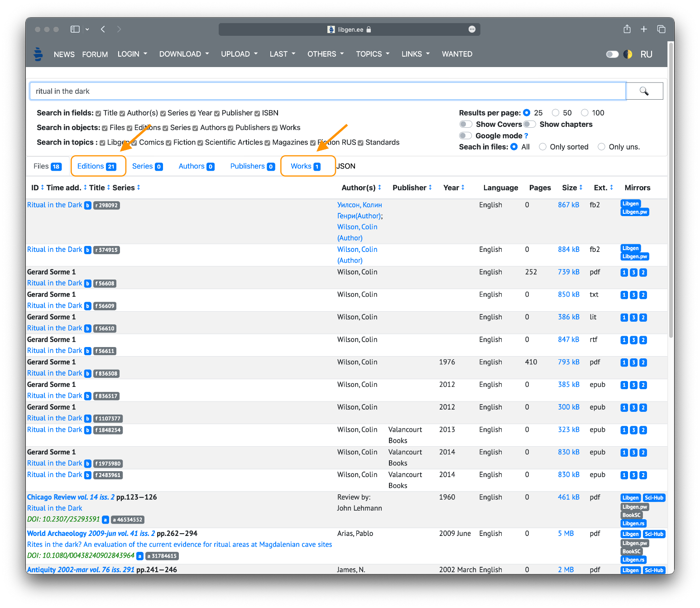Uncheck the ISBN search field checkbox
Screen dimensions: 700x608
257,113
